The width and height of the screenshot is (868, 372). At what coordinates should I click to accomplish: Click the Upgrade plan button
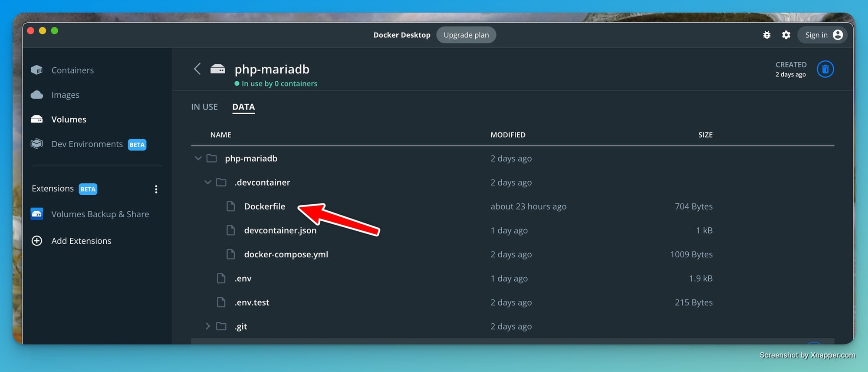click(466, 35)
